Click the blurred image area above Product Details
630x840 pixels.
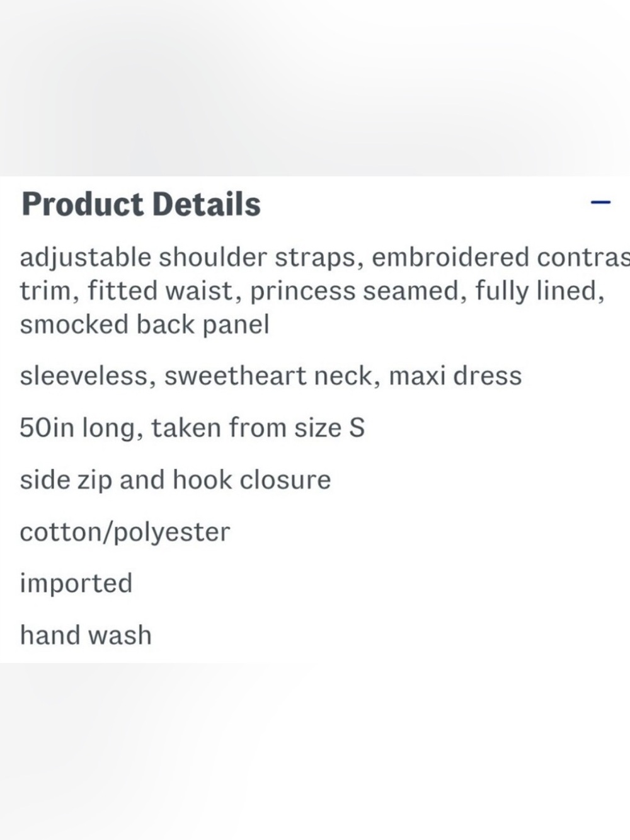315,88
